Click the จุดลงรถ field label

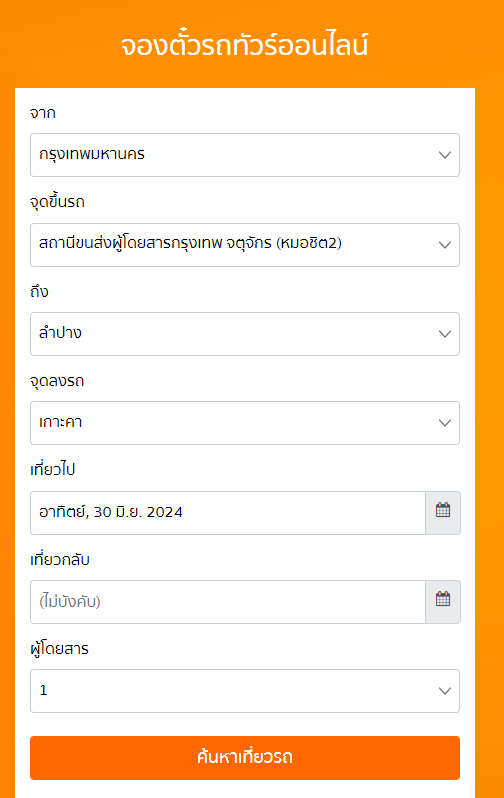click(x=57, y=381)
